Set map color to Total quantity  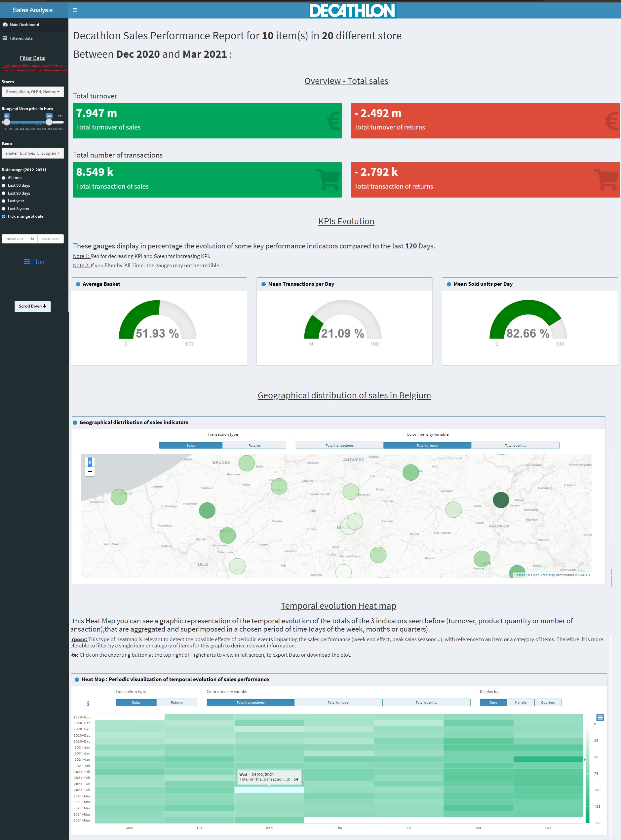tap(515, 446)
